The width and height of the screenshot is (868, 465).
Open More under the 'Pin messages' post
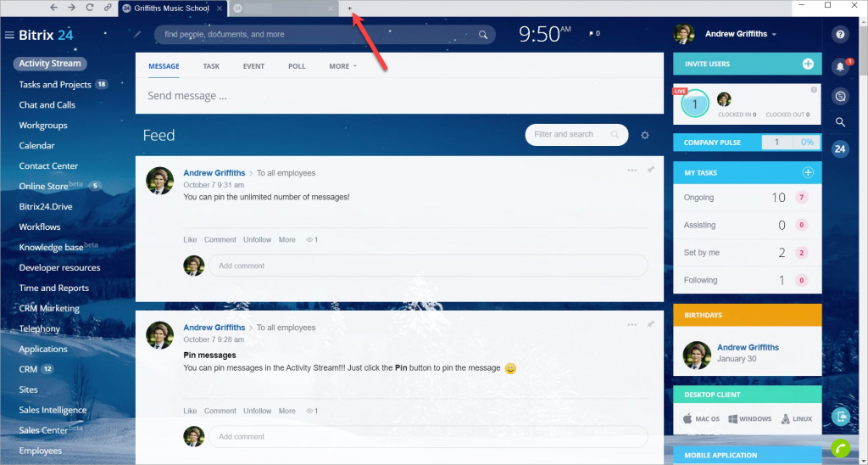tap(287, 411)
